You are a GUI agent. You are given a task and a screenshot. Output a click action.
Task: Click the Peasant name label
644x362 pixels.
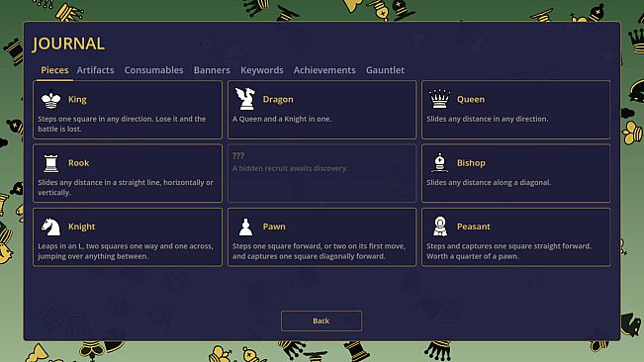coord(474,226)
